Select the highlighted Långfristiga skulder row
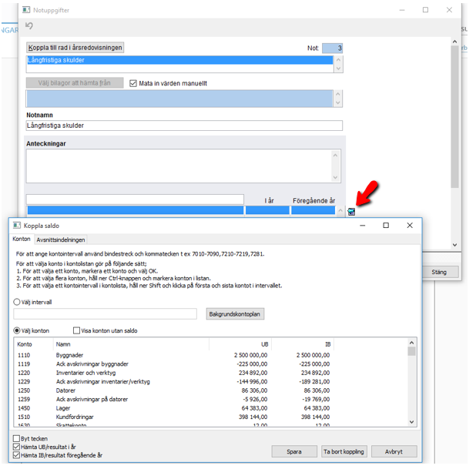Screen dimensions: 476x469 pyautogui.click(x=179, y=60)
